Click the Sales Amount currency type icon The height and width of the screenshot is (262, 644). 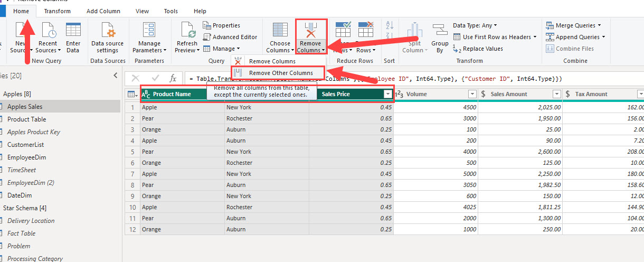click(484, 94)
